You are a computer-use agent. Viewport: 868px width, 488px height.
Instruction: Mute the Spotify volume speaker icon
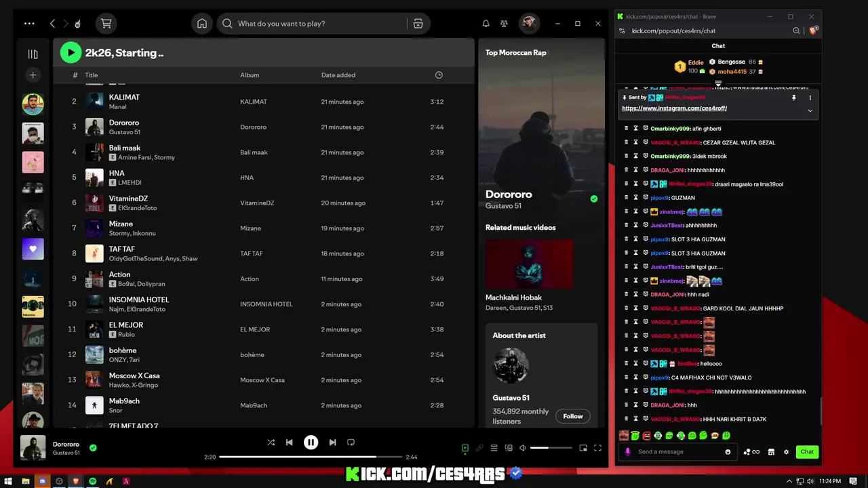(523, 448)
